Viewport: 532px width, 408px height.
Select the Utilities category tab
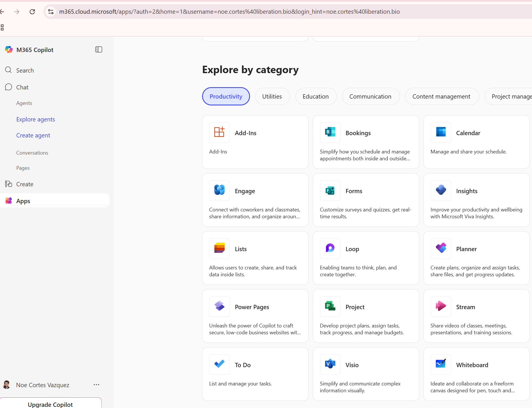pos(272,97)
